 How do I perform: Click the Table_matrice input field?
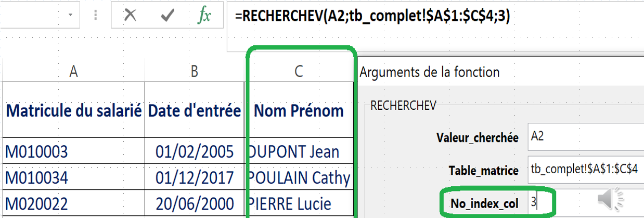(585, 169)
